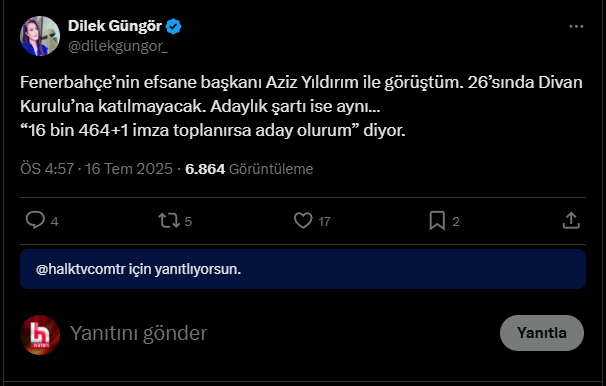Bookmark the tweet with the bookmark icon
The height and width of the screenshot is (386, 606).
(437, 221)
